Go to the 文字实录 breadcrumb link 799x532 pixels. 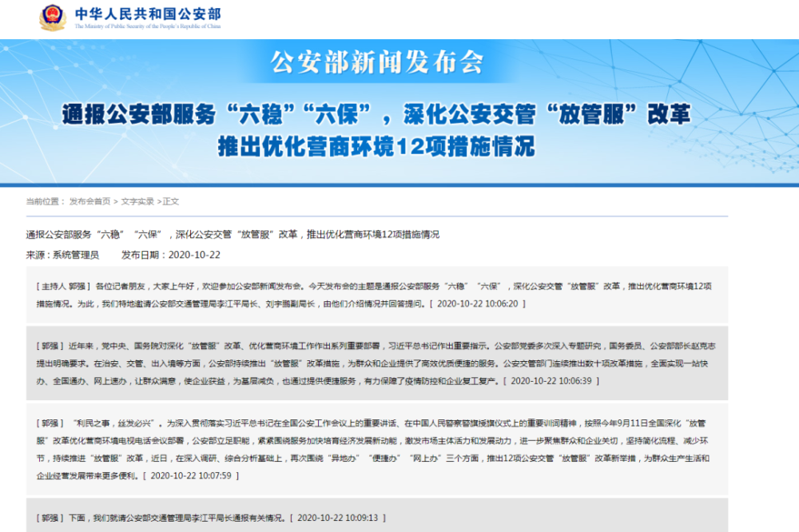[137, 201]
